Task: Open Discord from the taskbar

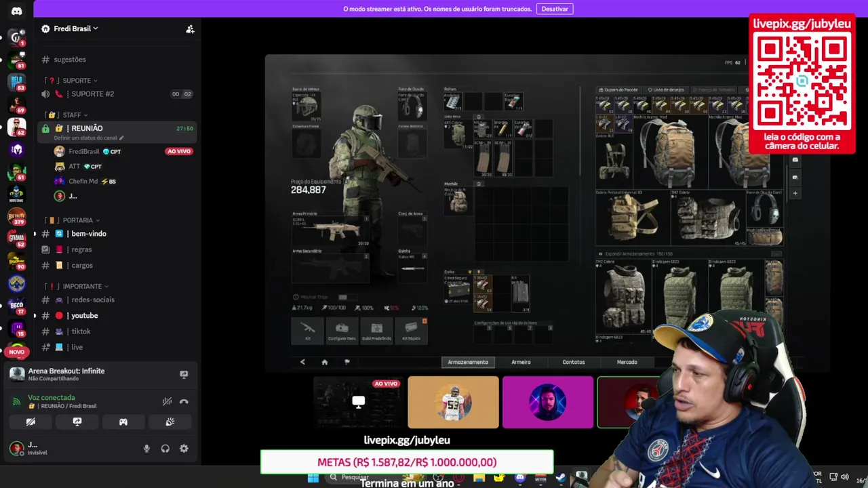Action: (x=520, y=478)
